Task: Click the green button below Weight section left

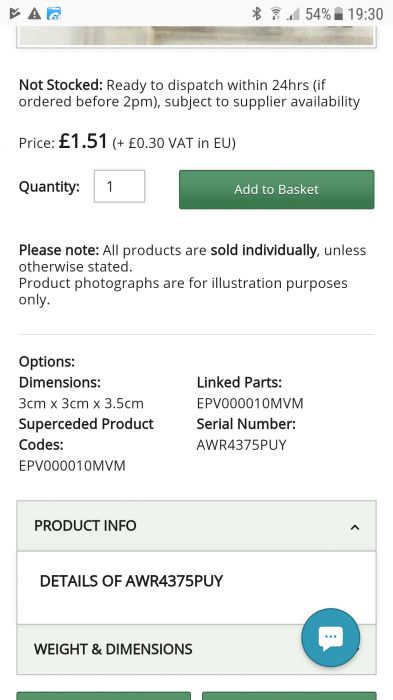Action: pyautogui.click(x=104, y=696)
